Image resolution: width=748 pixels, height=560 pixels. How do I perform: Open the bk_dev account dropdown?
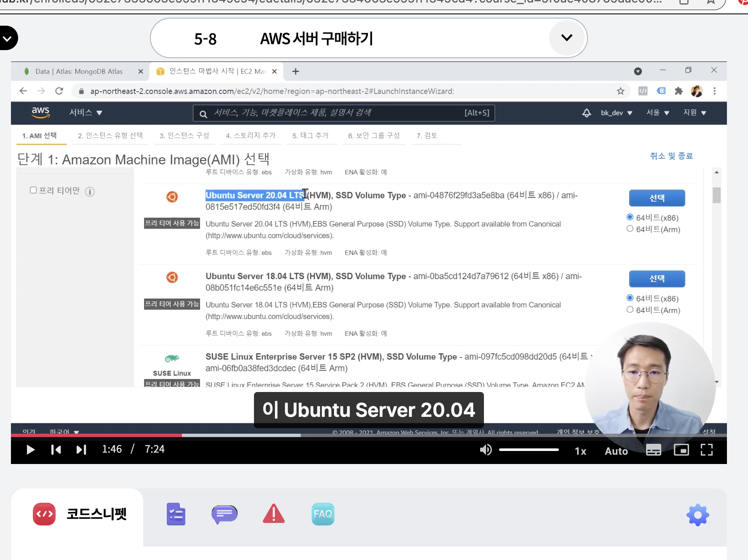tap(617, 113)
